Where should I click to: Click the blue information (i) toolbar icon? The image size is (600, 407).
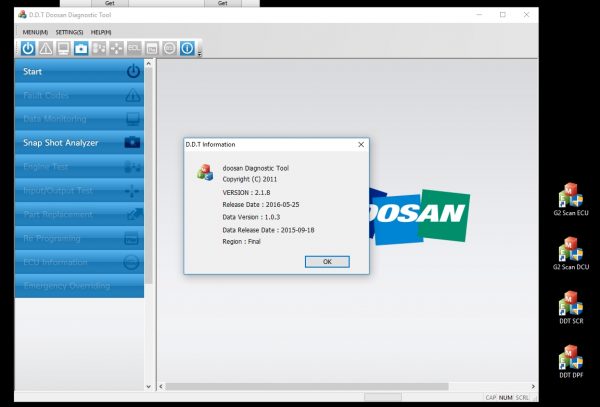point(187,49)
